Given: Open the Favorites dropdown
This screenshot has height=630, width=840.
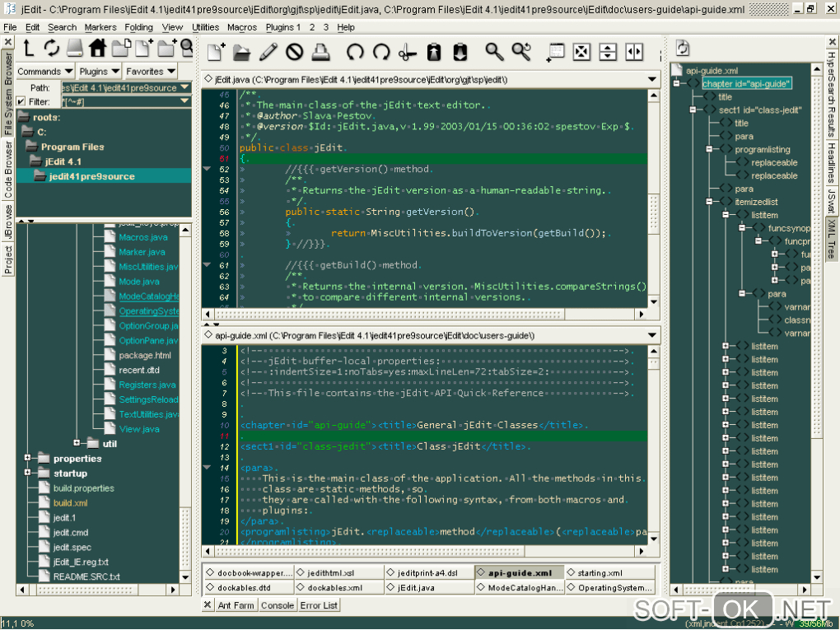Looking at the screenshot, I should [150, 72].
